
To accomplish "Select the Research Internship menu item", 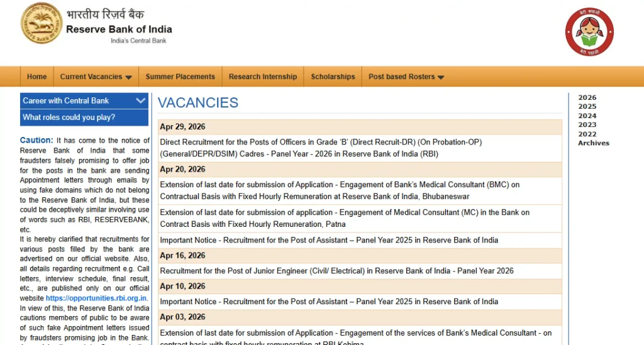I will 262,77.
